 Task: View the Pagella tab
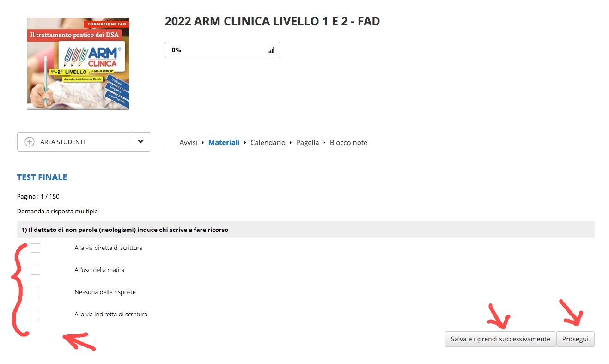pyautogui.click(x=308, y=143)
